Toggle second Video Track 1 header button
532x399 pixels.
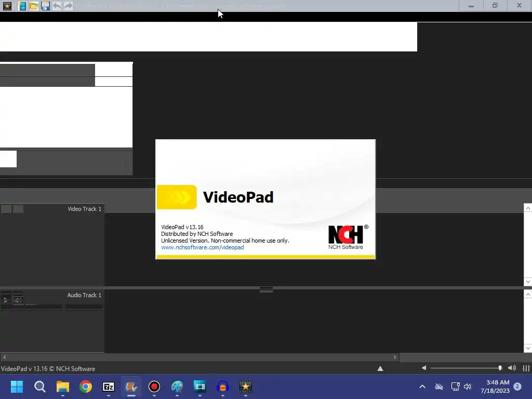[18, 209]
